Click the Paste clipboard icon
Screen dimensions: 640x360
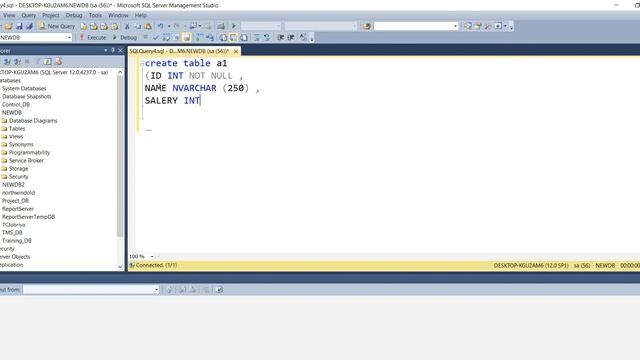tap(148, 26)
